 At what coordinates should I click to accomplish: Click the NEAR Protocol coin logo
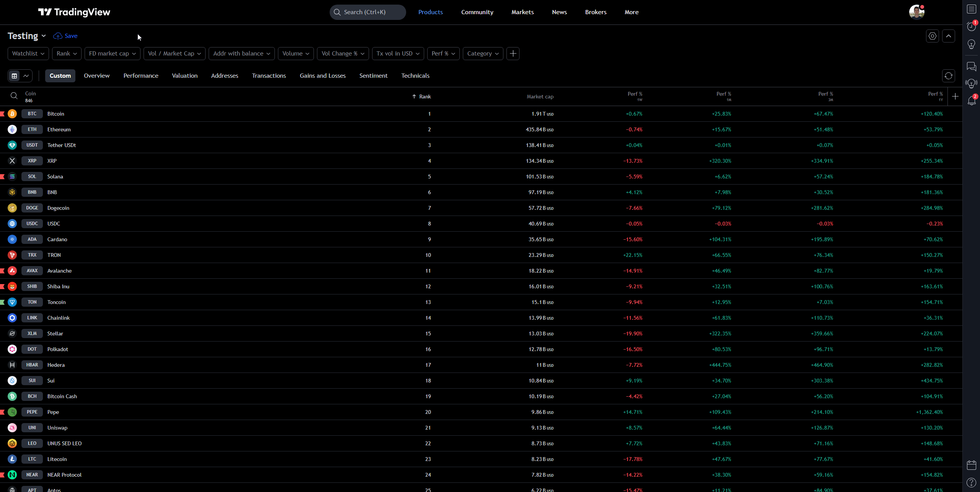[12, 475]
